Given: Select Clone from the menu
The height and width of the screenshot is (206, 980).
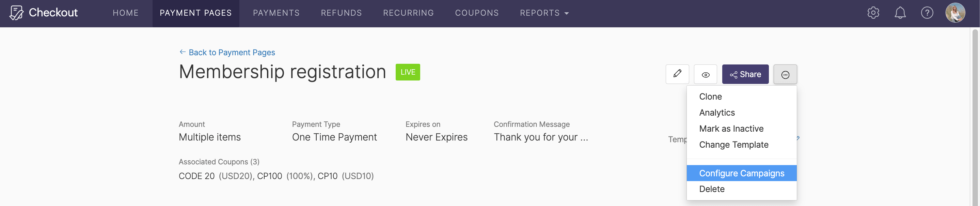Looking at the screenshot, I should pyautogui.click(x=711, y=96).
